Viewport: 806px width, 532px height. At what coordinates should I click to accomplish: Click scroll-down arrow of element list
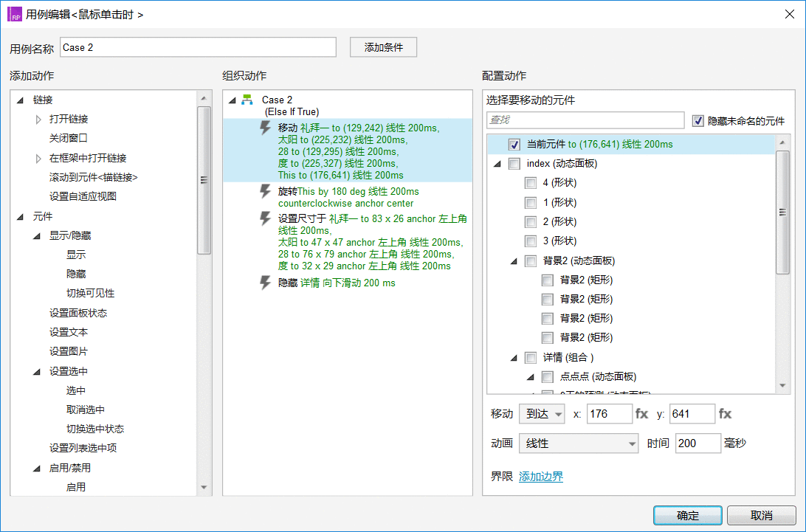click(x=782, y=385)
